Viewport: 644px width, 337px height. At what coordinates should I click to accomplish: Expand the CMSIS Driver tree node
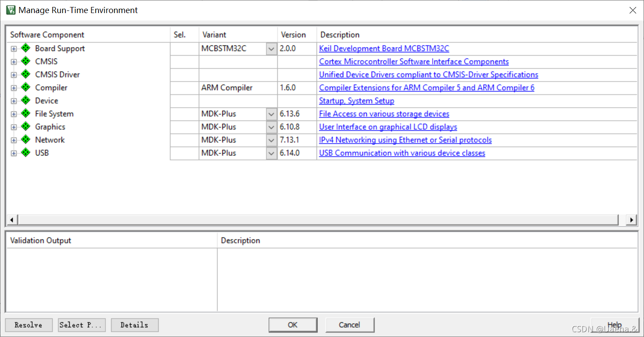14,75
